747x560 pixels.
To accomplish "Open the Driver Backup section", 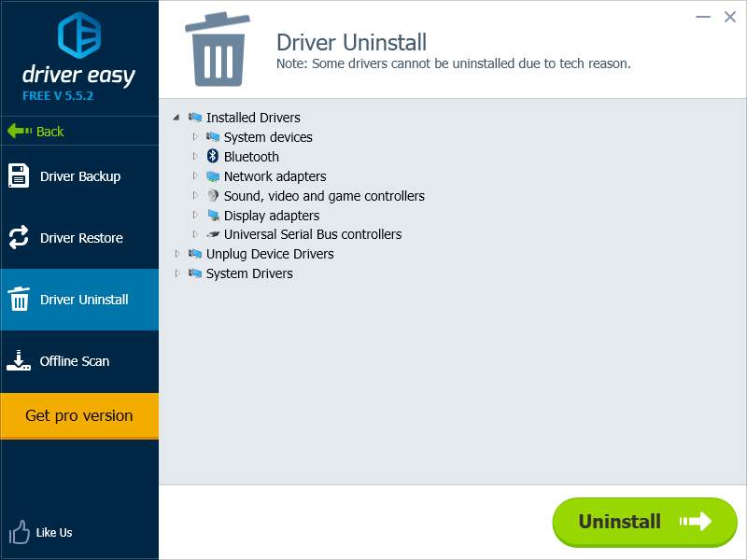I will [x=79, y=176].
